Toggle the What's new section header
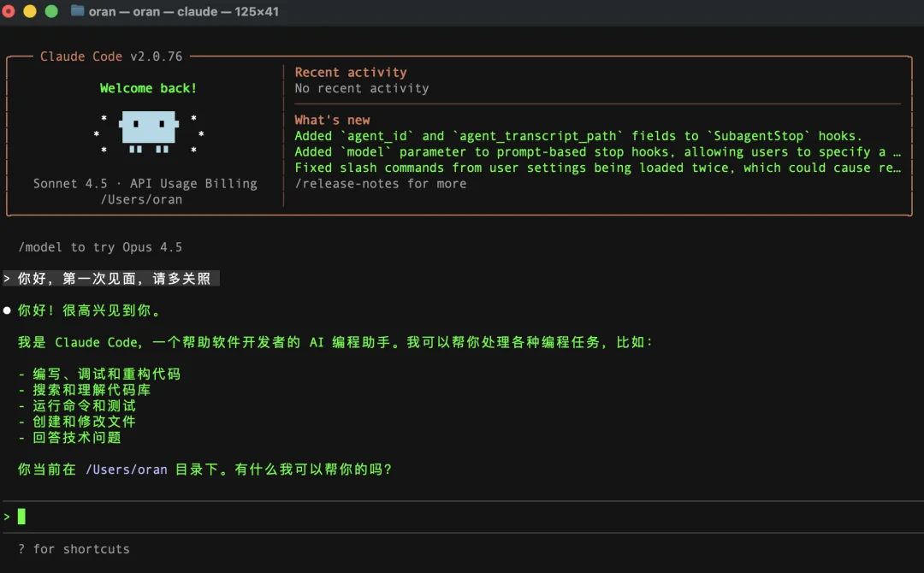 click(x=332, y=119)
